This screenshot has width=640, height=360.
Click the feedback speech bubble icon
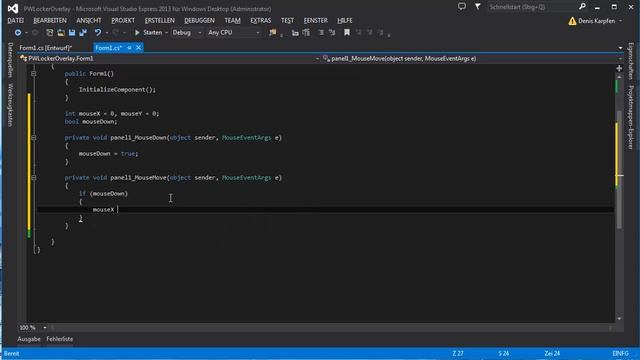click(462, 7)
